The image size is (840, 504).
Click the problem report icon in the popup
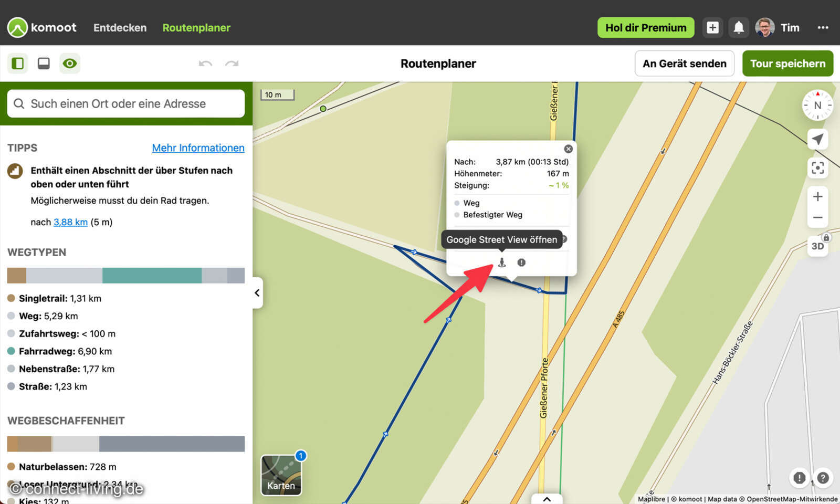pyautogui.click(x=521, y=262)
